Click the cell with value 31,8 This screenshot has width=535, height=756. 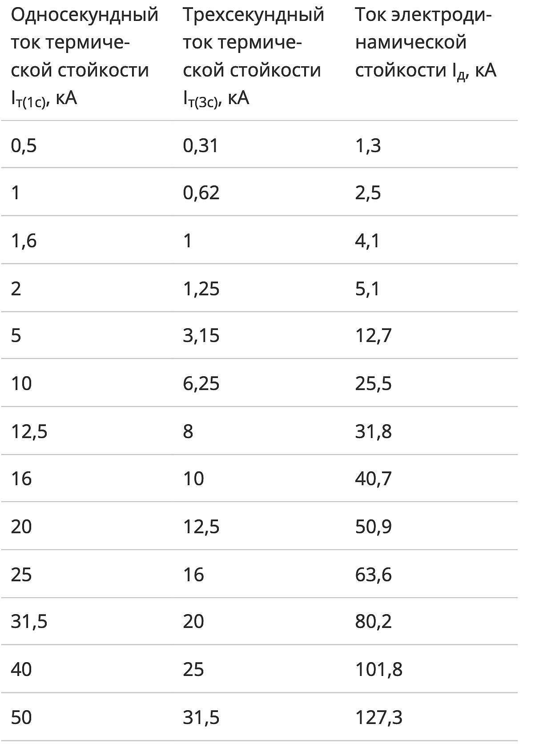coord(374,431)
